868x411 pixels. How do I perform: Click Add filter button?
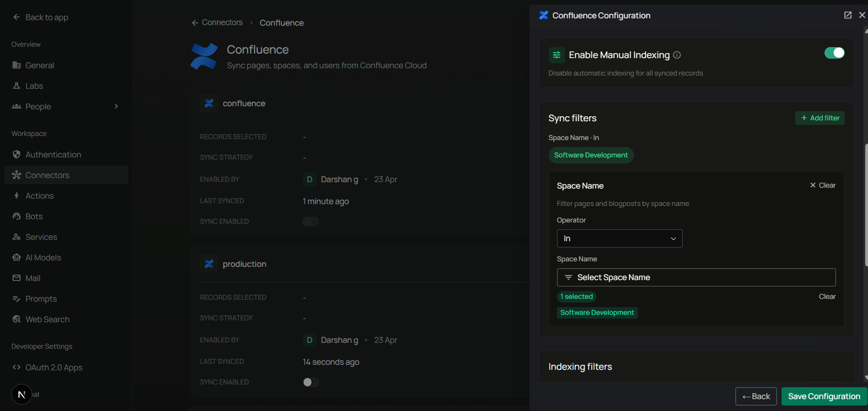(820, 118)
